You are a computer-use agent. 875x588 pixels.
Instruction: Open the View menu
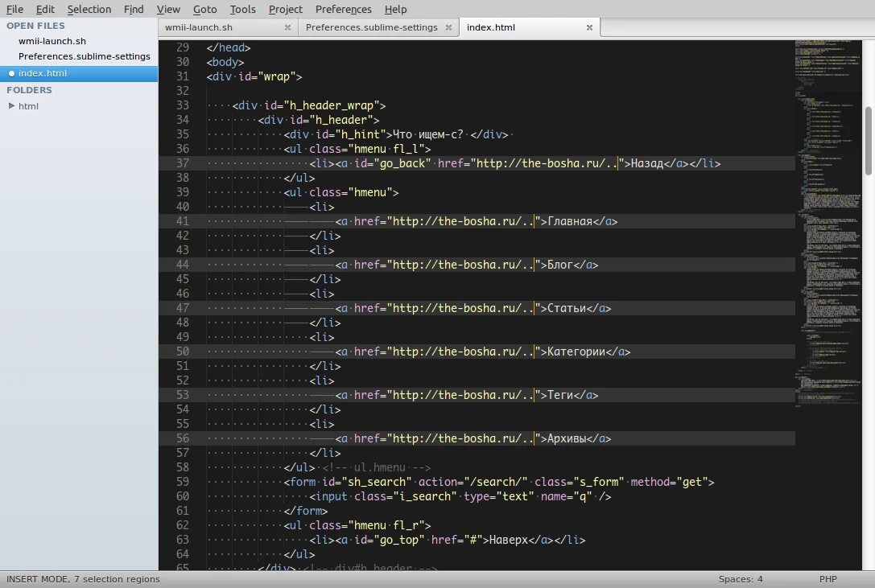[168, 9]
